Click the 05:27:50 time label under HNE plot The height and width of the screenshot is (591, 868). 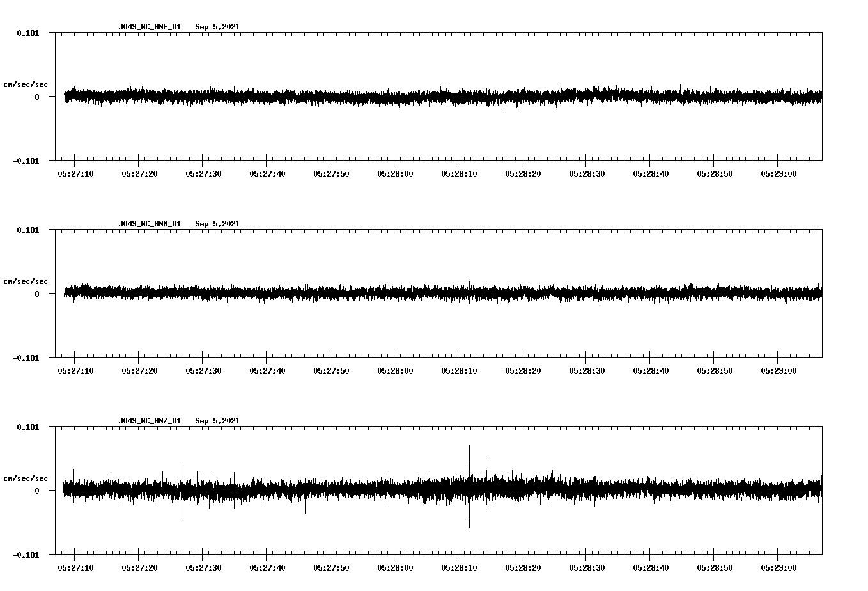[331, 173]
